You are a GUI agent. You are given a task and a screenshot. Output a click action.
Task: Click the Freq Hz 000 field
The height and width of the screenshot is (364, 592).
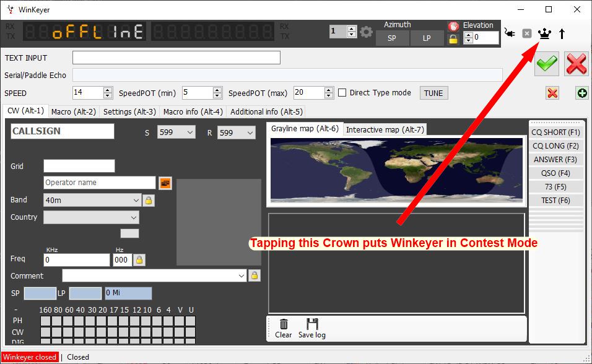coord(122,260)
